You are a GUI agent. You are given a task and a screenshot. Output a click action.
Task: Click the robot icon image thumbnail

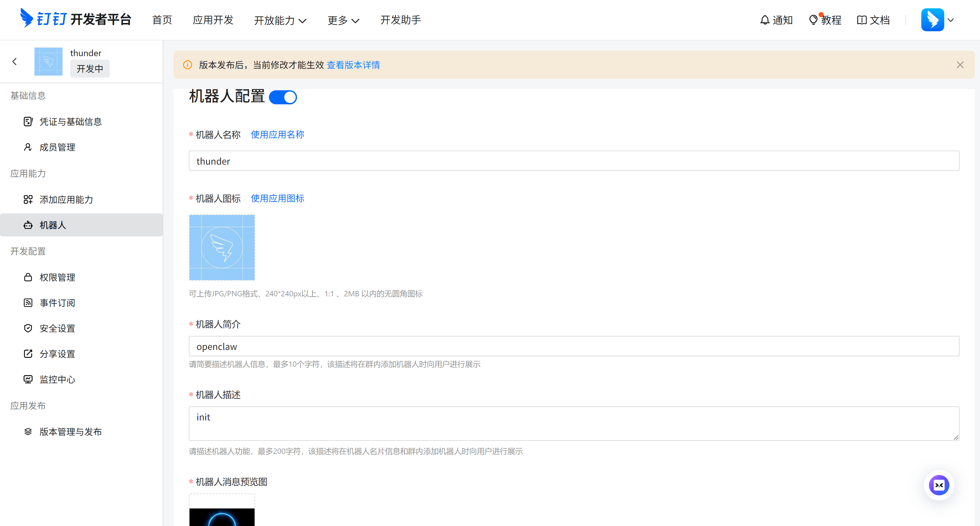point(222,248)
